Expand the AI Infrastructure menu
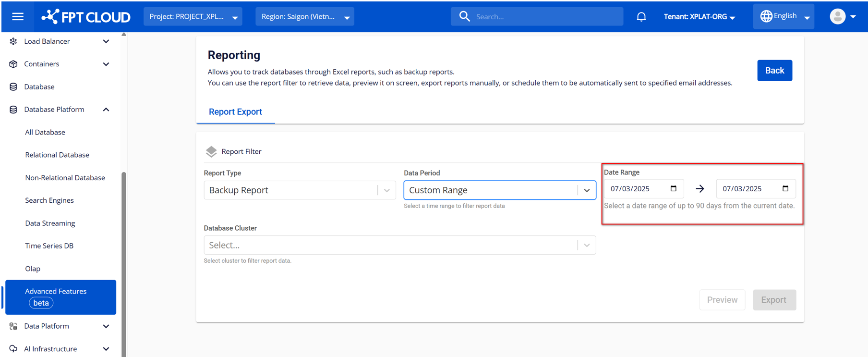The image size is (868, 357). (106, 349)
